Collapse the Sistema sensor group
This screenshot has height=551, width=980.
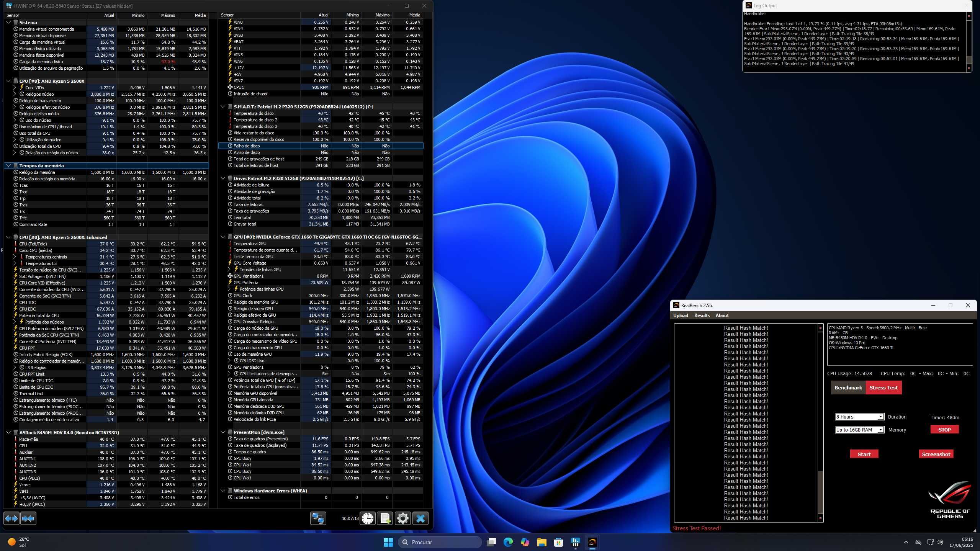[x=8, y=23]
